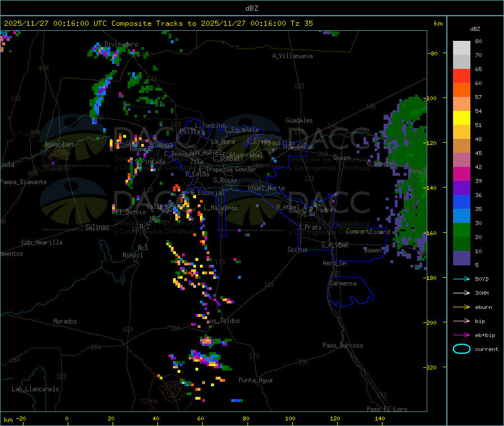Click the pink bip arrow in legend
This screenshot has width=504, height=426.
tap(461, 321)
